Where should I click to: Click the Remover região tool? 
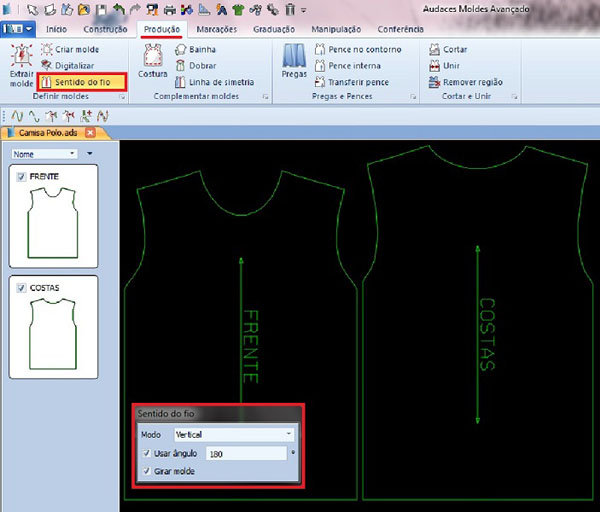click(x=467, y=82)
